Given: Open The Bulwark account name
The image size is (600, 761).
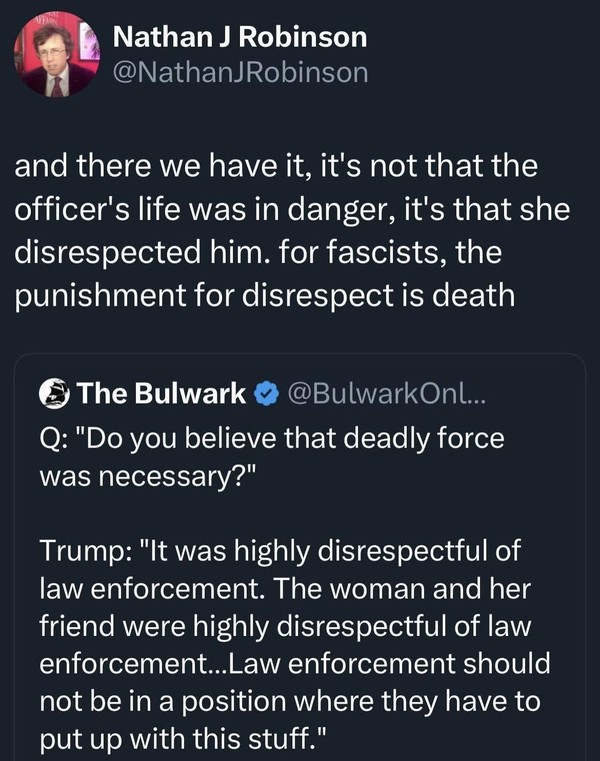Looking at the screenshot, I should point(161,394).
